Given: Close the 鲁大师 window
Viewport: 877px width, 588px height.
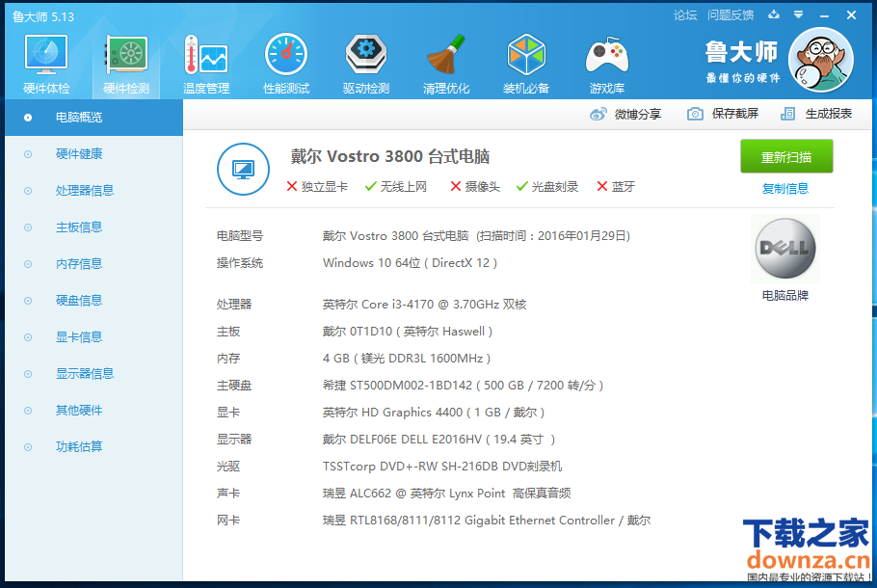Looking at the screenshot, I should (851, 15).
